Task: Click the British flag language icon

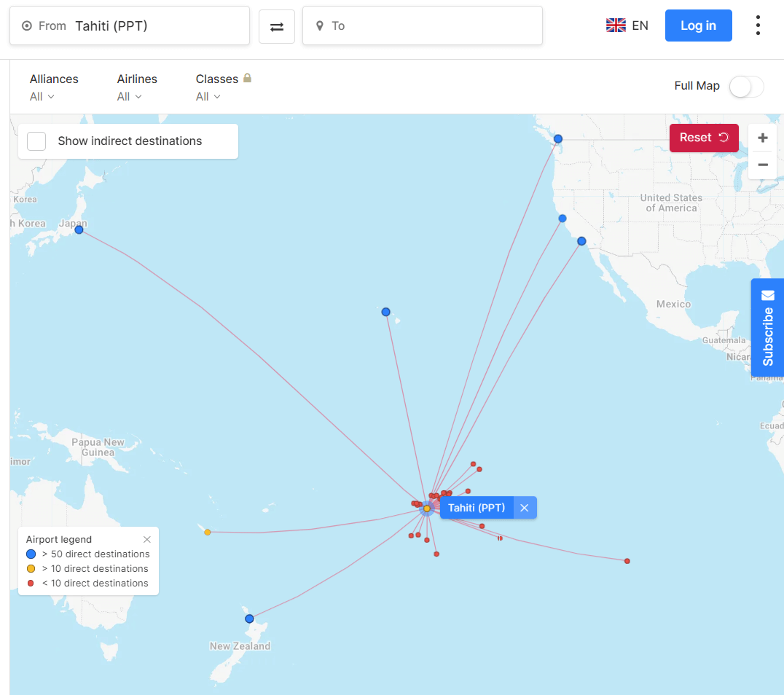Action: pos(616,24)
